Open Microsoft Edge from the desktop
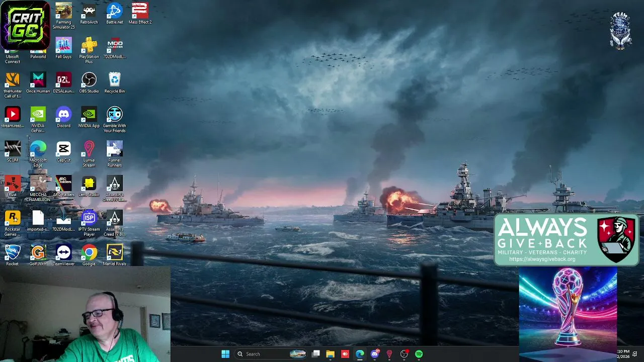The width and height of the screenshot is (644, 362). [38, 154]
